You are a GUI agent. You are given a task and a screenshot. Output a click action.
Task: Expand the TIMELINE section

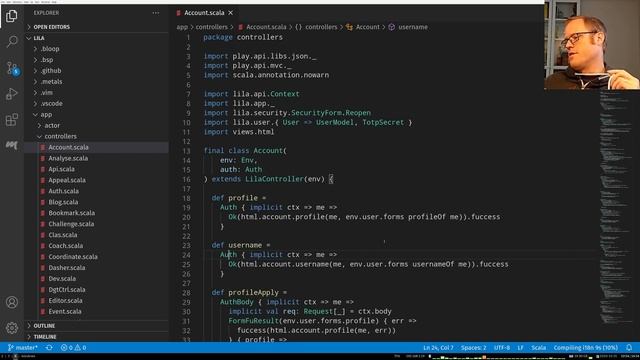point(96,337)
